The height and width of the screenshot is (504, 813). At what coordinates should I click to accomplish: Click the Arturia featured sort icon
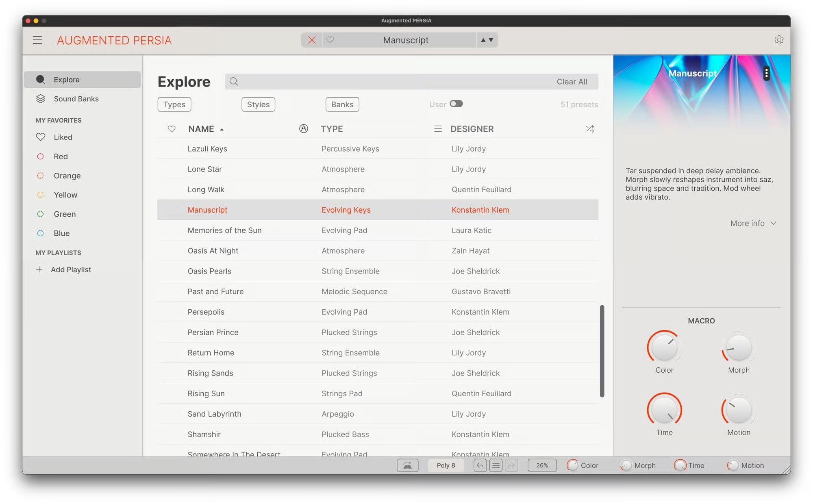tap(303, 129)
